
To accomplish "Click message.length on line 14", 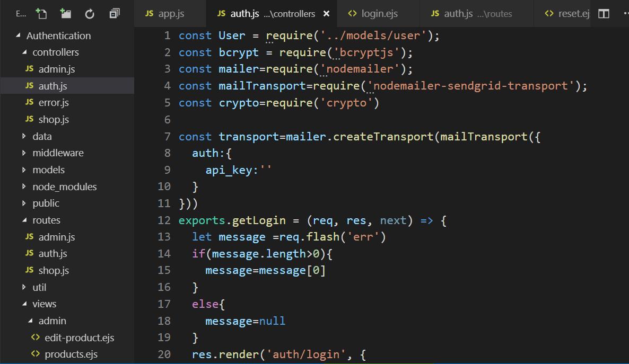I will click(259, 254).
